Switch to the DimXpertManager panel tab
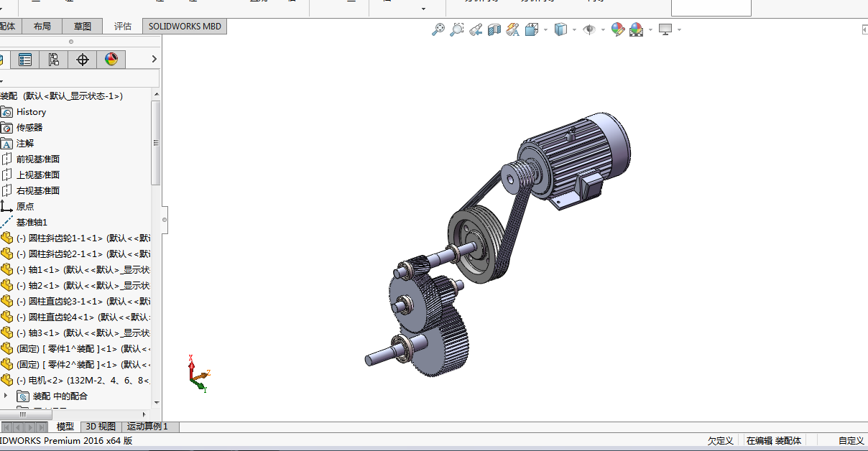This screenshot has height=451, width=868. [83, 60]
